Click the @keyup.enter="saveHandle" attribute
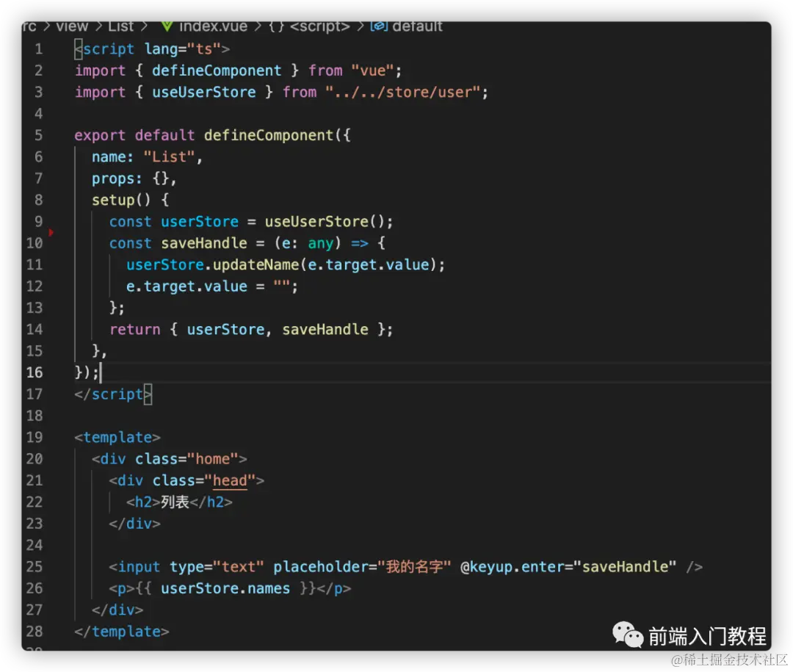 click(x=568, y=567)
